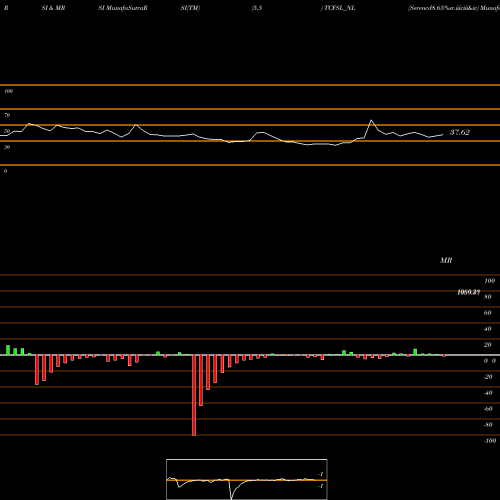Click the MR axis top label 100

tap(490, 281)
